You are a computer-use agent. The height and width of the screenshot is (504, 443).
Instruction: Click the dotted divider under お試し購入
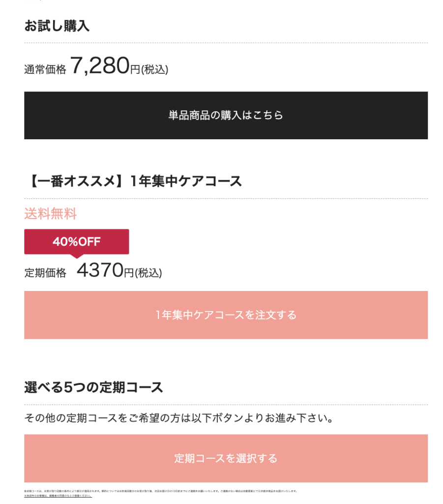click(x=226, y=43)
